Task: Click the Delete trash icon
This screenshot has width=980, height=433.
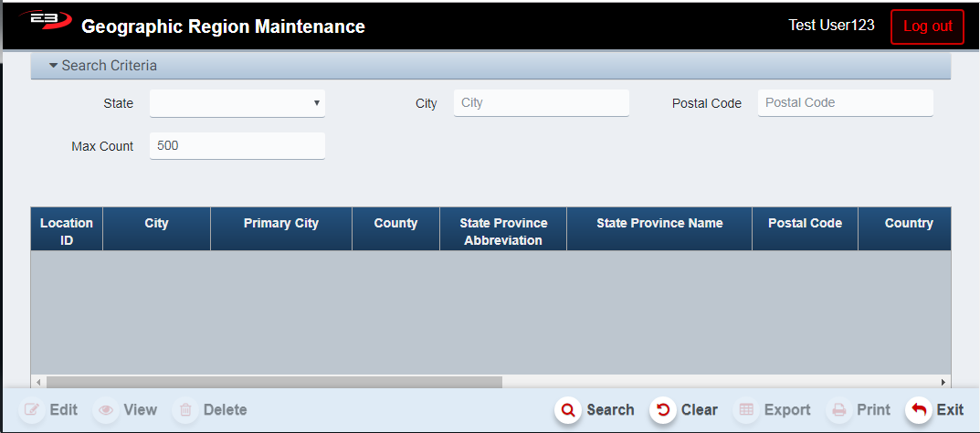Action: coord(185,410)
